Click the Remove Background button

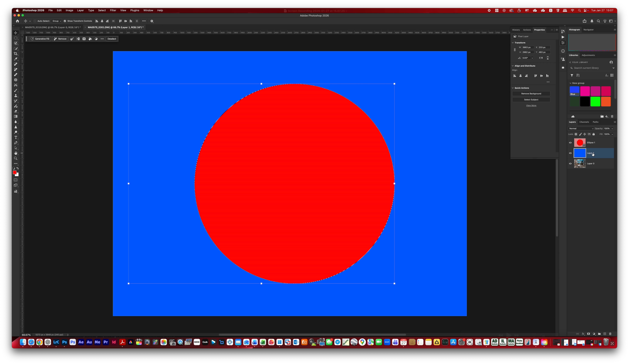point(531,94)
